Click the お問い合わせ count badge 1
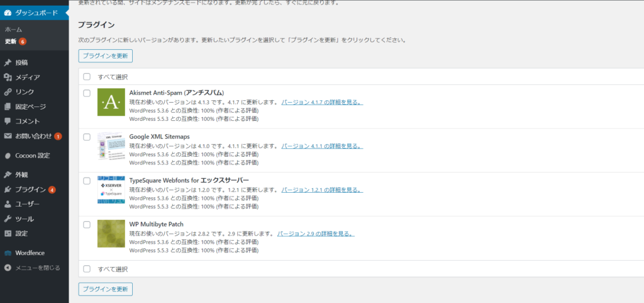The image size is (644, 303). point(58,136)
